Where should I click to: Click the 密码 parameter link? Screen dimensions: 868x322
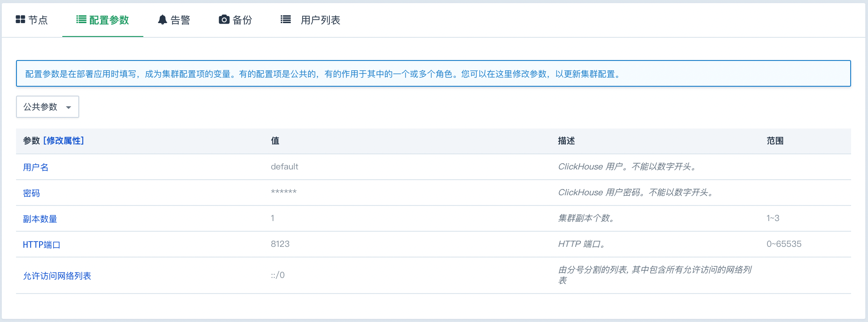click(x=32, y=193)
